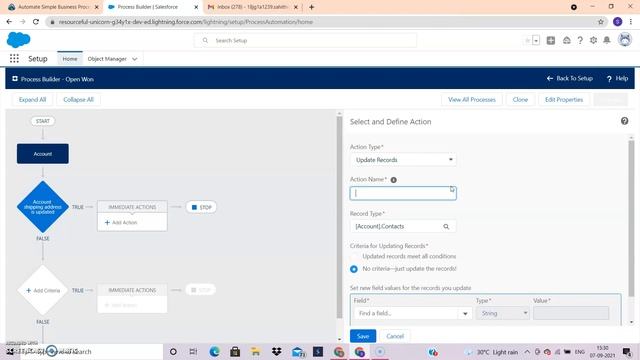Click Back To Setup link
Image resolution: width=640 pixels, height=360 pixels.
click(x=570, y=78)
